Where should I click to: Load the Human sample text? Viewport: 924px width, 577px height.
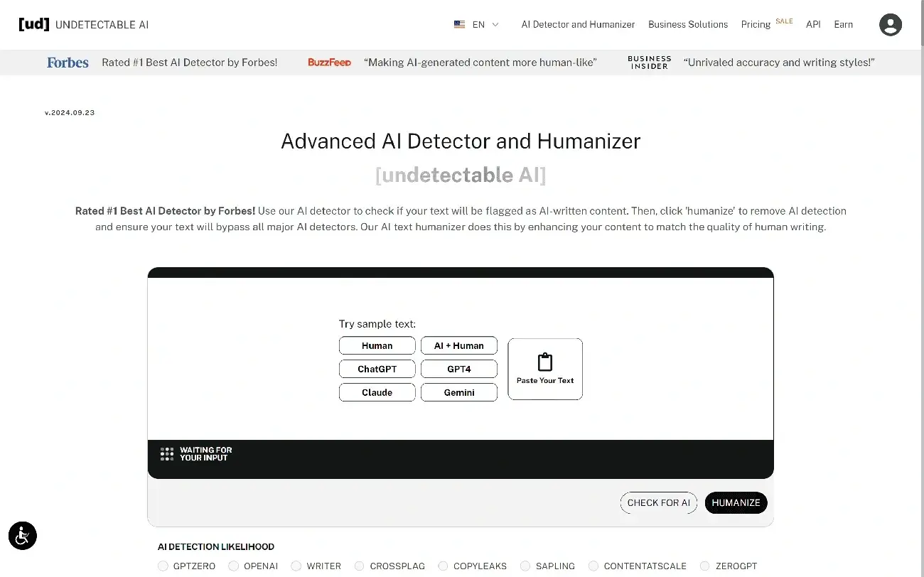[377, 345]
